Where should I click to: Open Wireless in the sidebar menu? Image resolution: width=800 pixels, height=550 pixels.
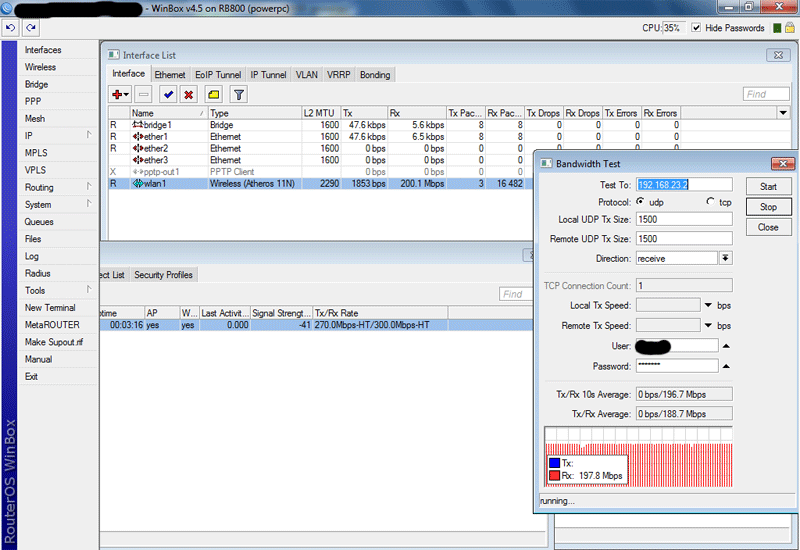[40, 67]
